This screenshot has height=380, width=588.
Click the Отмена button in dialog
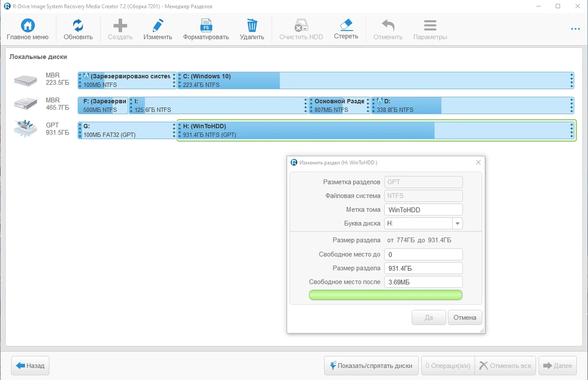click(465, 317)
